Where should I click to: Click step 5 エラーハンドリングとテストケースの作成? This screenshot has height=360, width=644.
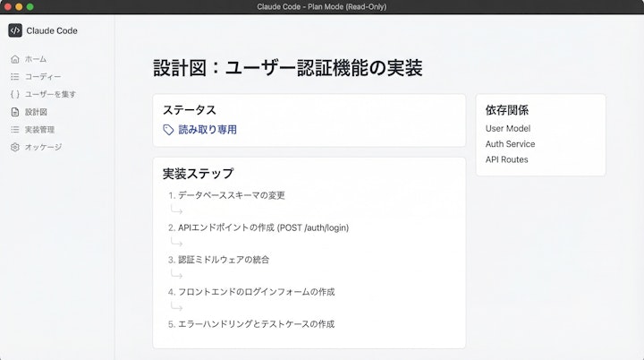[251, 324]
